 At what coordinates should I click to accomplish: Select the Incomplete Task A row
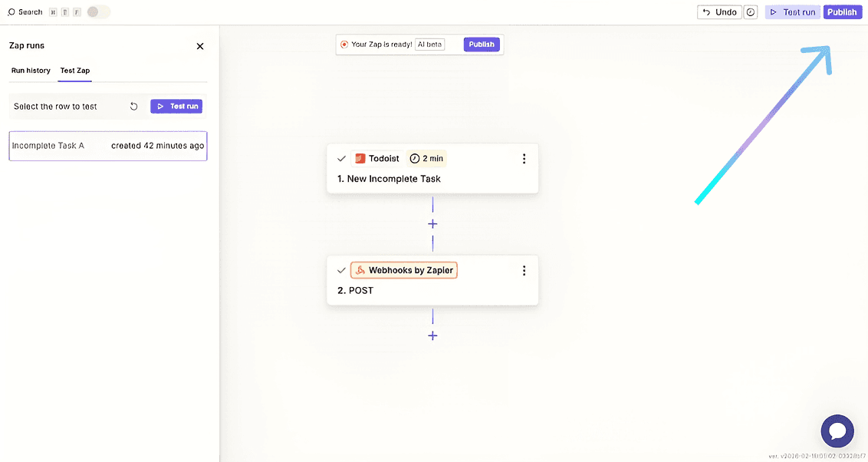click(108, 146)
